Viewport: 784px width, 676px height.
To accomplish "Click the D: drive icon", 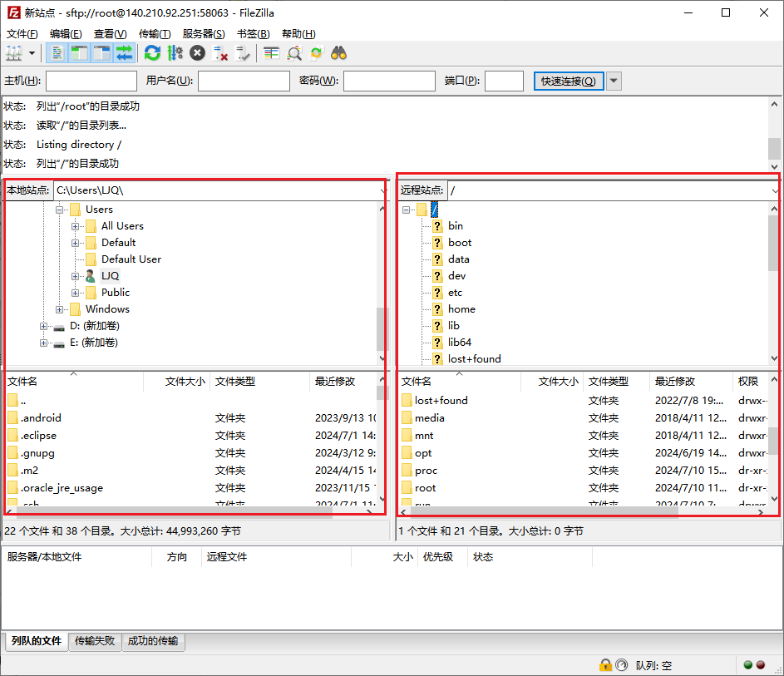I will click(x=59, y=328).
